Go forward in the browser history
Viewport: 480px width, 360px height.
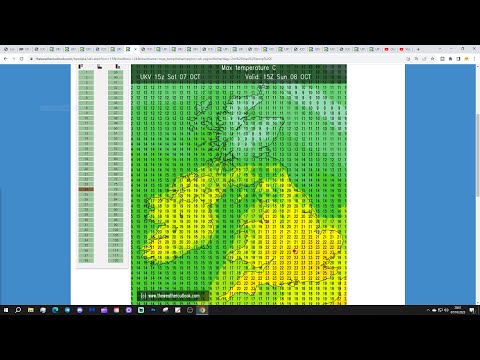(x=14, y=59)
